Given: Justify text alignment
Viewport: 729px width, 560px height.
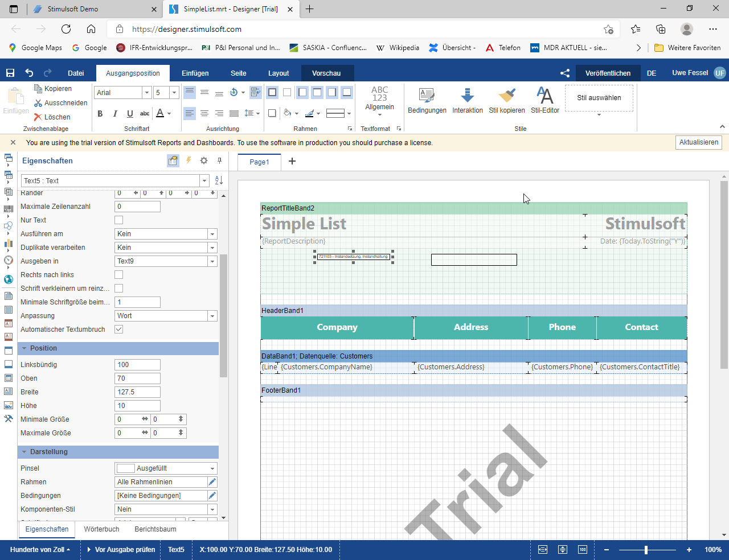Looking at the screenshot, I should tap(234, 114).
